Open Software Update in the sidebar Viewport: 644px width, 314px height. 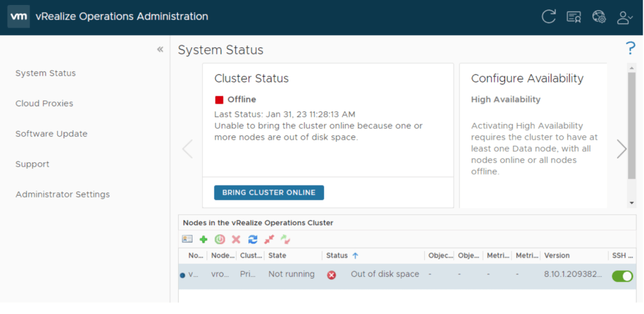(51, 133)
